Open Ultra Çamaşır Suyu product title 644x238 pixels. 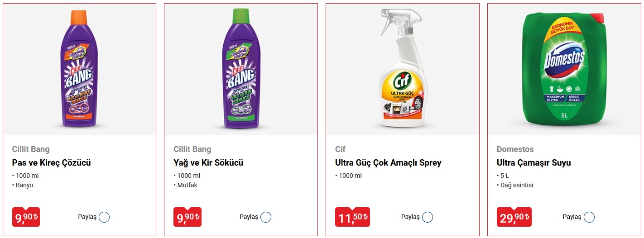coord(533,163)
